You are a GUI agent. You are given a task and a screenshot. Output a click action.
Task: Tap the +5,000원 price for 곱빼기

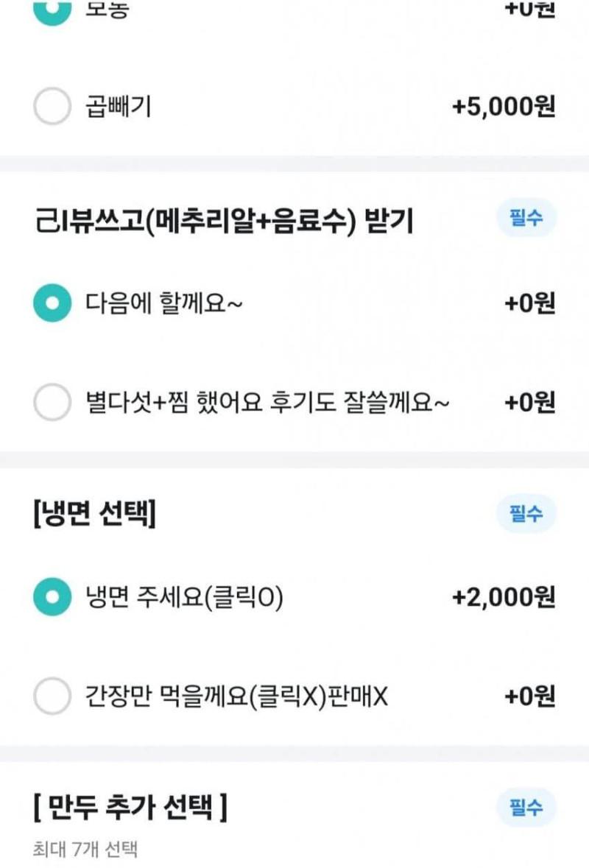tap(504, 107)
